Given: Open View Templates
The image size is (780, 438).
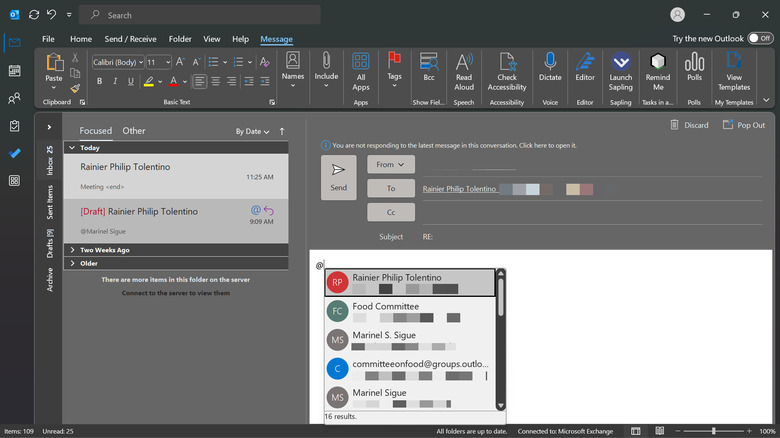Looking at the screenshot, I should [x=734, y=72].
